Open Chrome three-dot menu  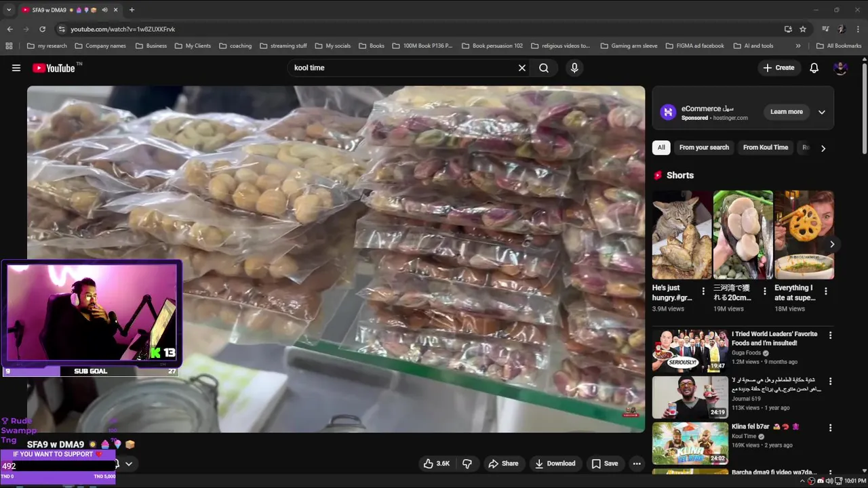(859, 29)
